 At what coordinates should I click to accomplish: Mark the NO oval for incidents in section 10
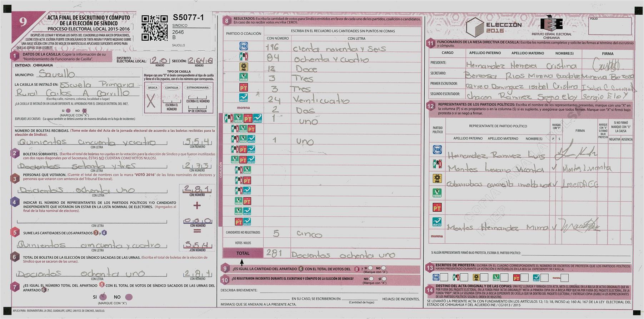point(371,279)
